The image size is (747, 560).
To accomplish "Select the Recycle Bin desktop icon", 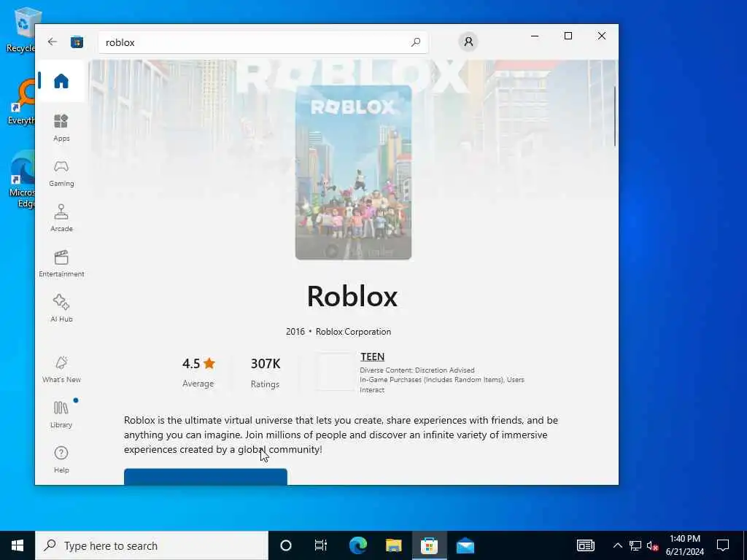I will coord(20,29).
